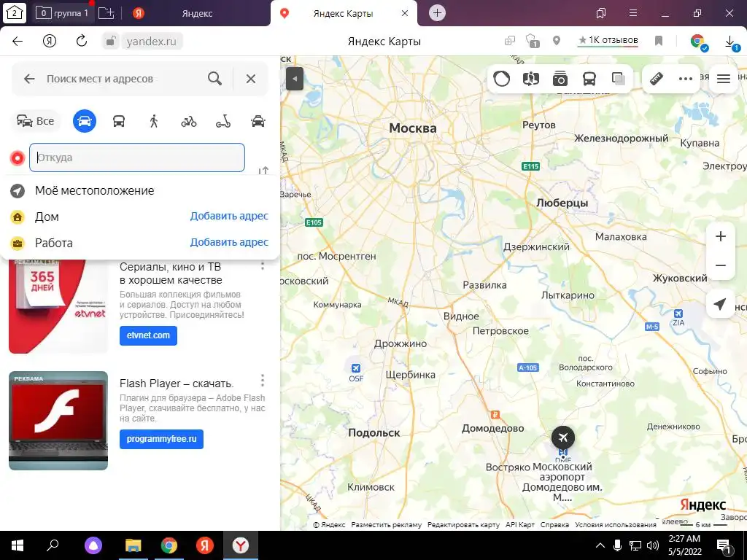Zoom in the map with plus button
This screenshot has width=747, height=560.
click(721, 236)
